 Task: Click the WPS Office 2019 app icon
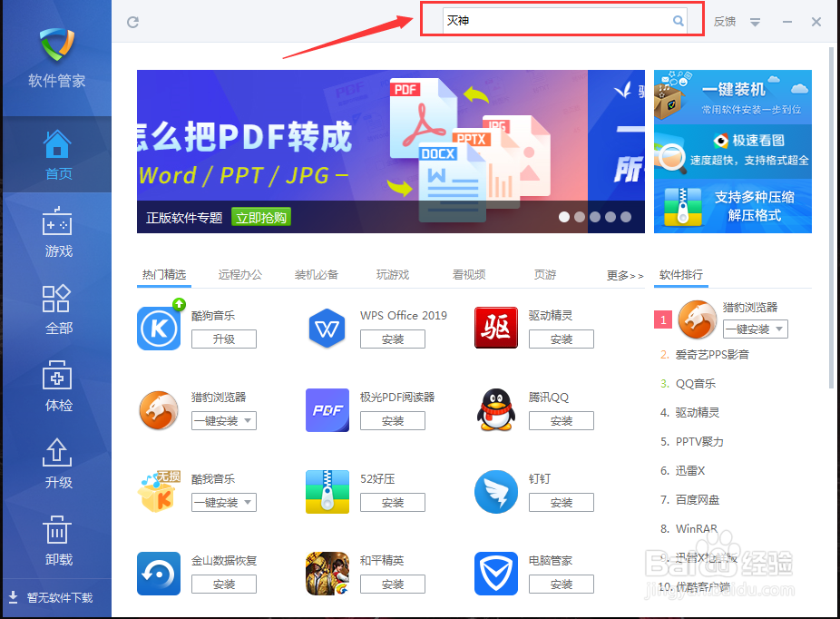pos(327,328)
